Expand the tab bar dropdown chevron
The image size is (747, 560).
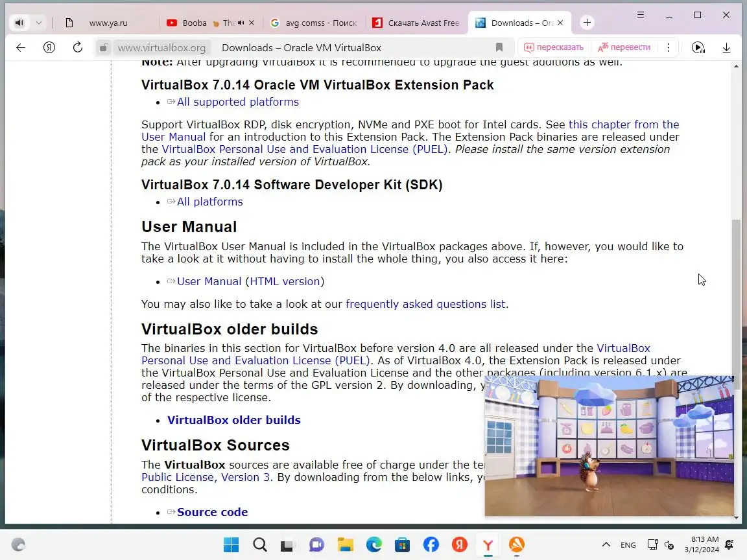point(39,23)
